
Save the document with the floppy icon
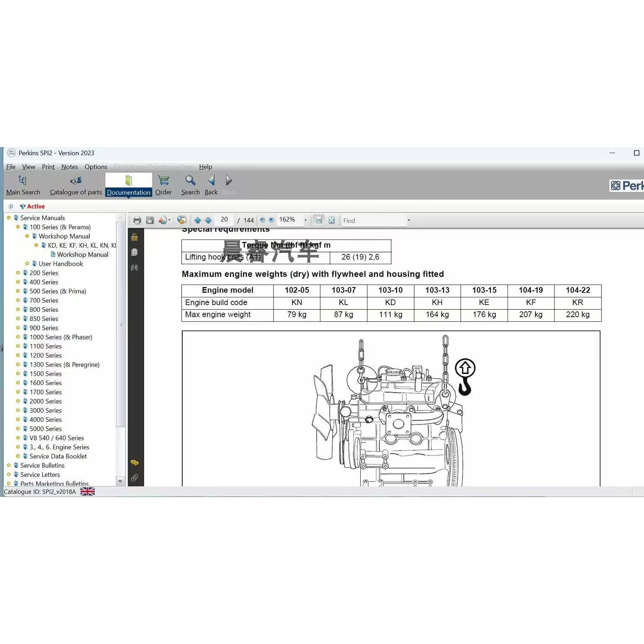(150, 220)
